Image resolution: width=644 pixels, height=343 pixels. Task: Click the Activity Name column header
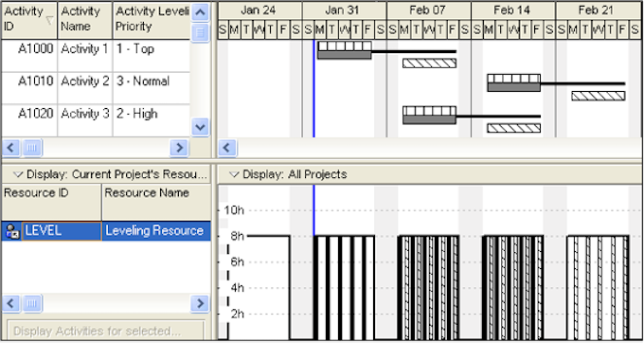[85, 20]
